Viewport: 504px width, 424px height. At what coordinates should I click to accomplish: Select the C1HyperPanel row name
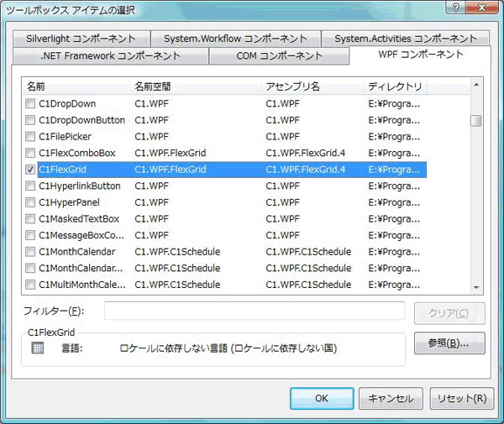69,202
